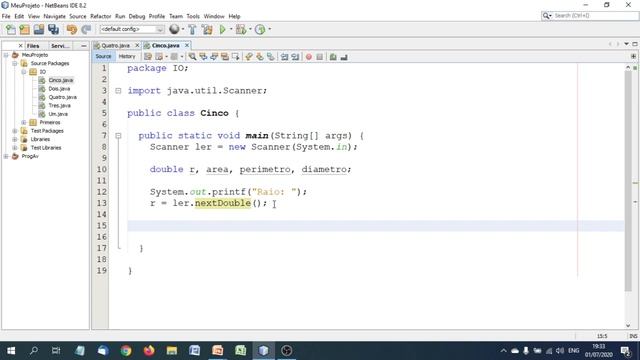Image resolution: width=640 pixels, height=360 pixels.
Task: Click the Undo toolbar icon
Action: click(x=72, y=29)
